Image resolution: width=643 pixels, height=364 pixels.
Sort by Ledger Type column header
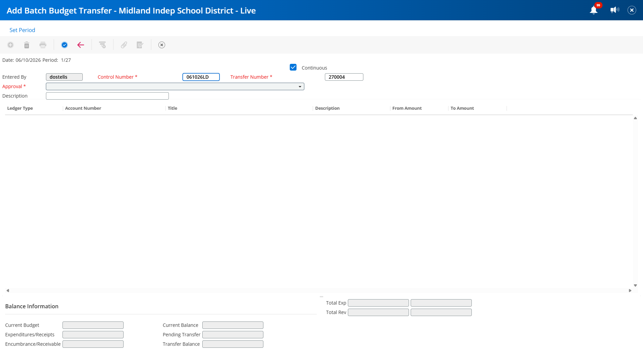[x=20, y=108]
